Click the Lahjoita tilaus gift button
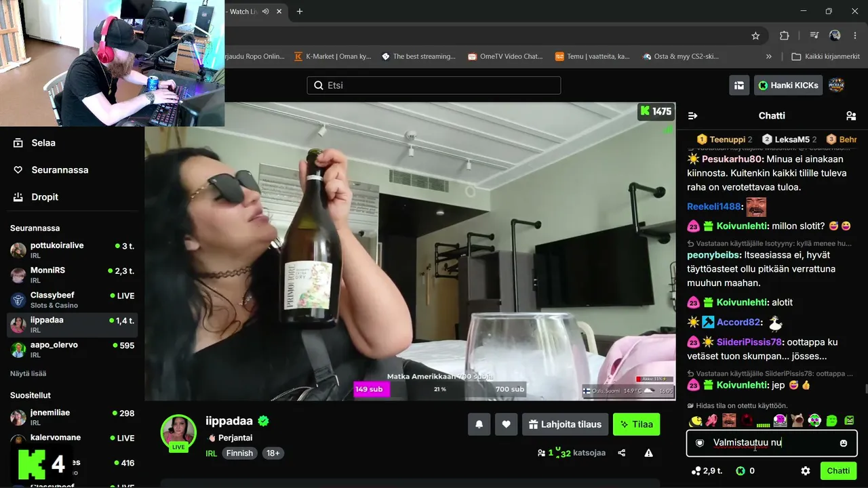The image size is (868, 488). 564,424
